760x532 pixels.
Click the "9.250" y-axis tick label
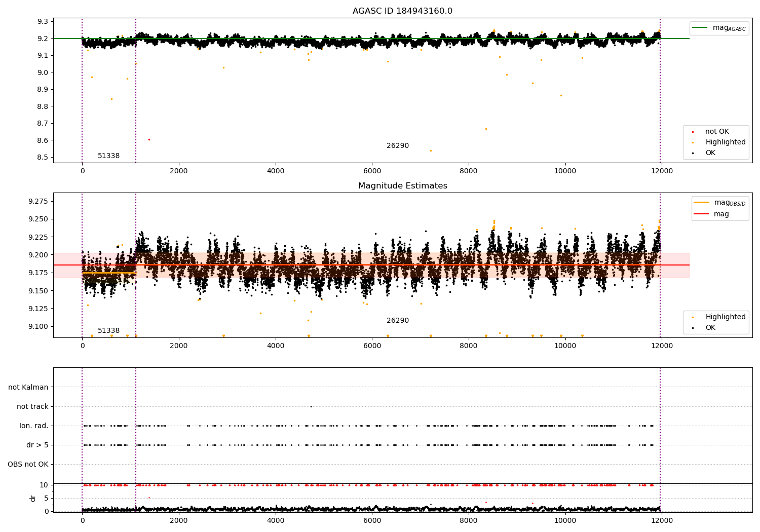39,219
